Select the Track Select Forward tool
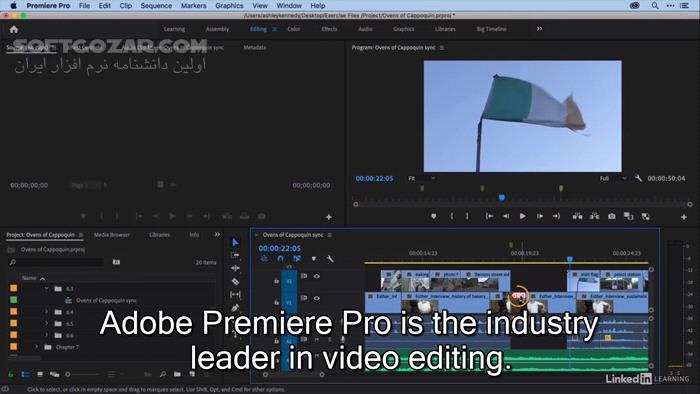Image resolution: width=700 pixels, height=394 pixels. pyautogui.click(x=235, y=255)
